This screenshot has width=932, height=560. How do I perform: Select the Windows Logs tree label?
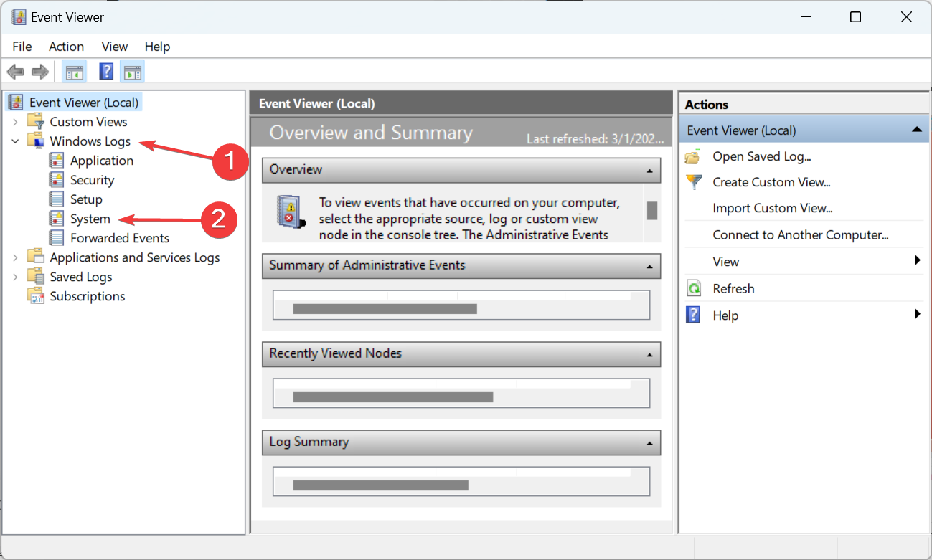pyautogui.click(x=90, y=141)
